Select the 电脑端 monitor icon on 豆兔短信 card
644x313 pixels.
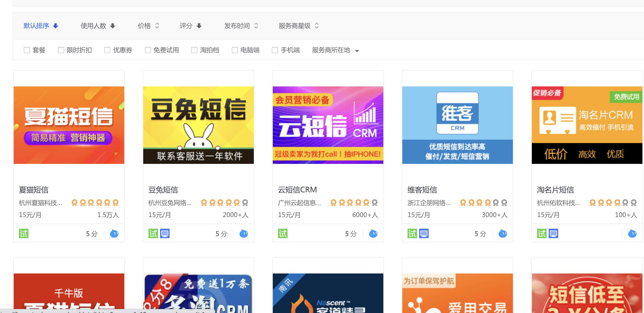point(165,233)
